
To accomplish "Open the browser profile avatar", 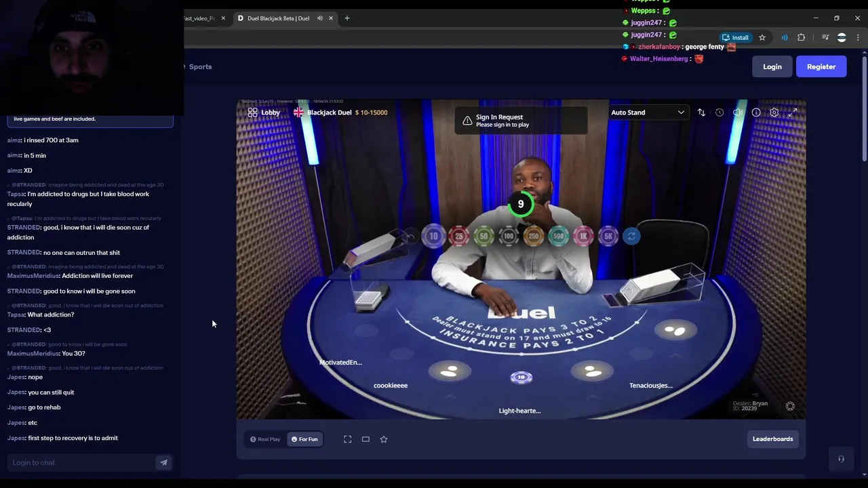I will click(842, 37).
